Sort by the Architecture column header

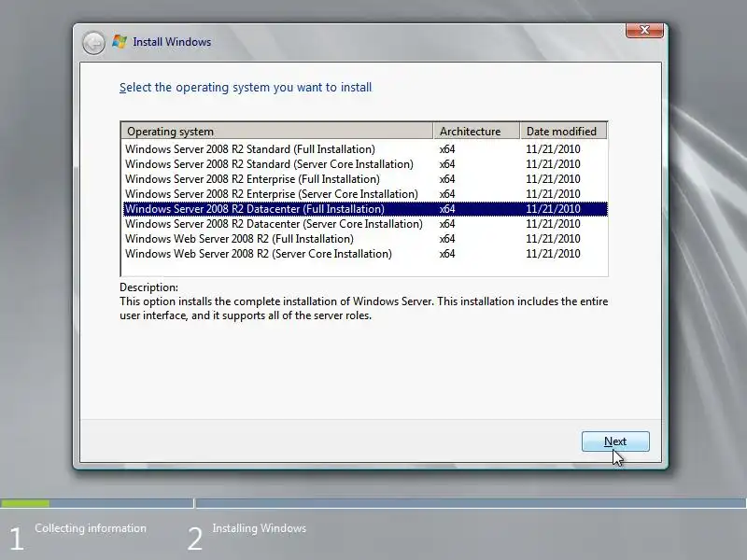[x=476, y=131]
